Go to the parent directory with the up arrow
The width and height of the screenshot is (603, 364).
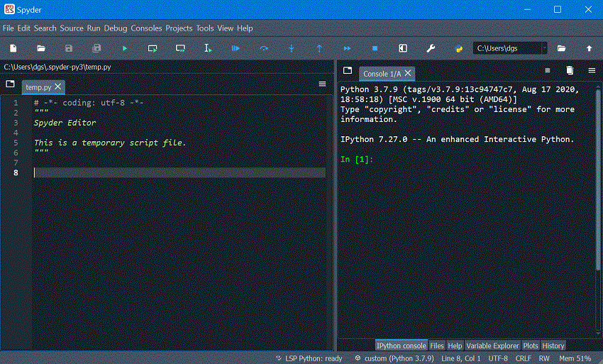coord(589,48)
